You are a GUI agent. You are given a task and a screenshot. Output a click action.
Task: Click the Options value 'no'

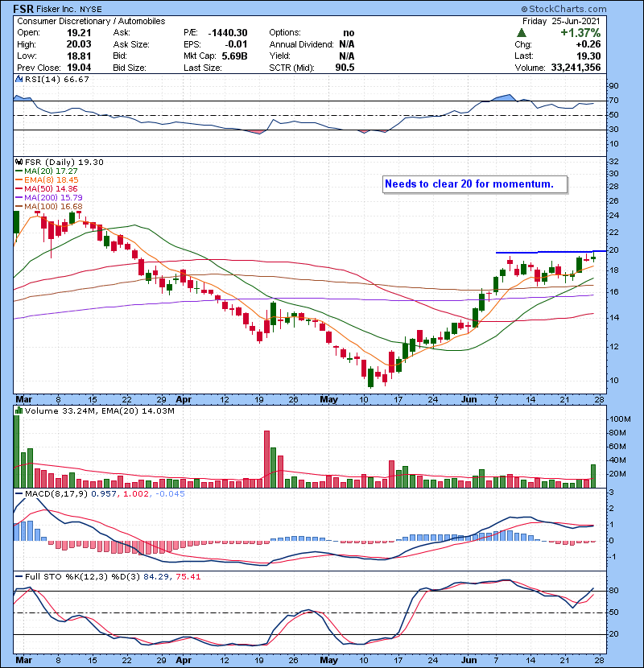[x=349, y=33]
